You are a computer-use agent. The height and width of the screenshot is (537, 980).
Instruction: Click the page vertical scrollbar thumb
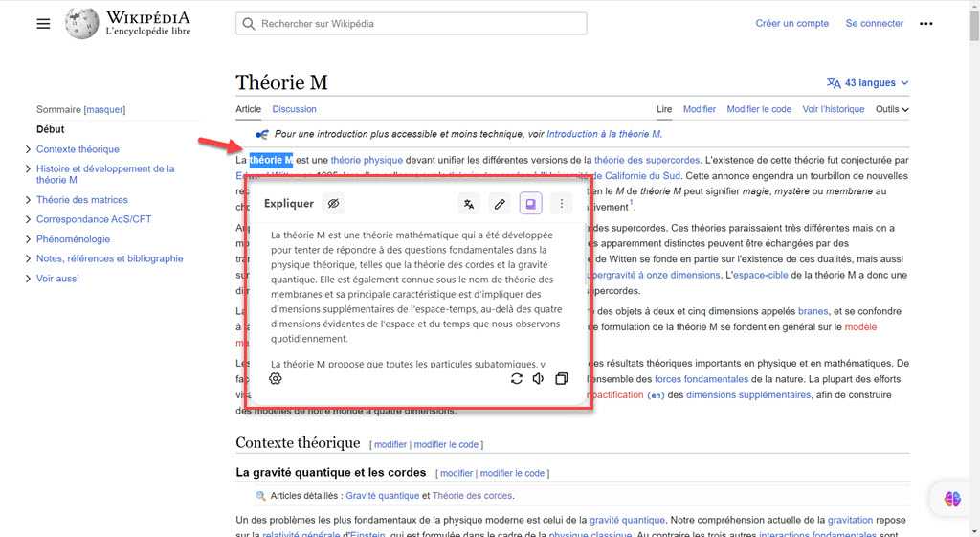pyautogui.click(x=974, y=25)
